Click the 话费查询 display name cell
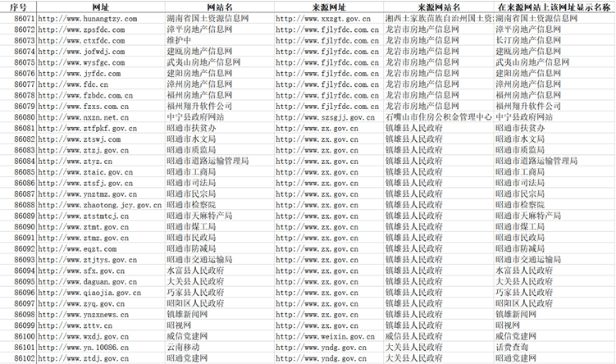Screen dimensions: 616x364 point(515,348)
